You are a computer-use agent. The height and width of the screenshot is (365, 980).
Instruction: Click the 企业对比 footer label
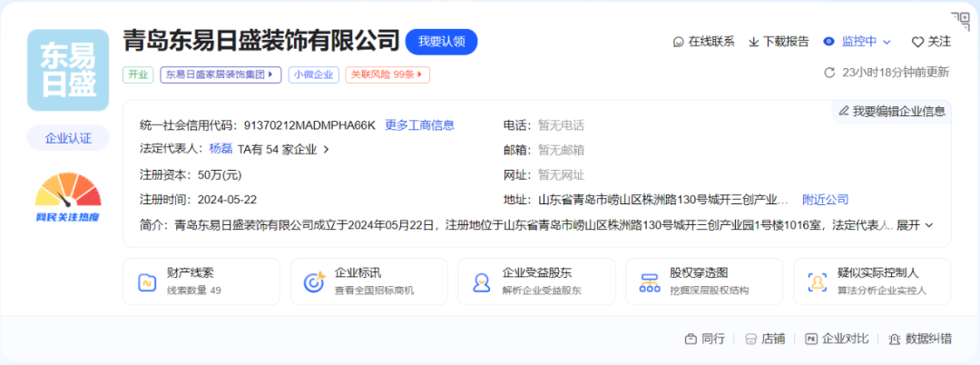[x=845, y=339]
